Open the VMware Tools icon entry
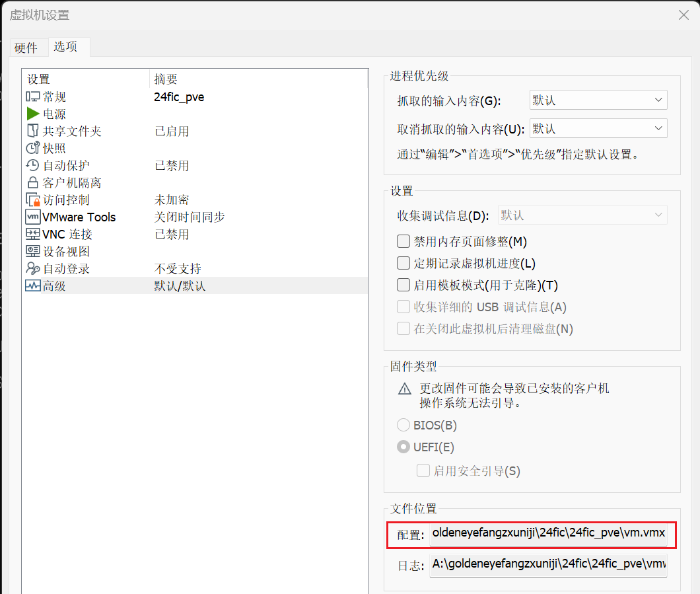This screenshot has width=700, height=594. click(33, 217)
